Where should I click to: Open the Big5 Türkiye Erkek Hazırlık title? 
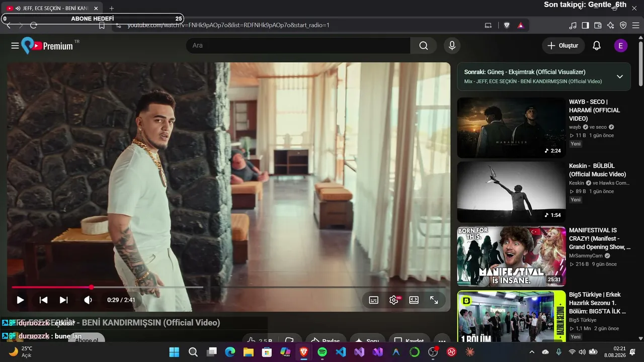point(598,303)
